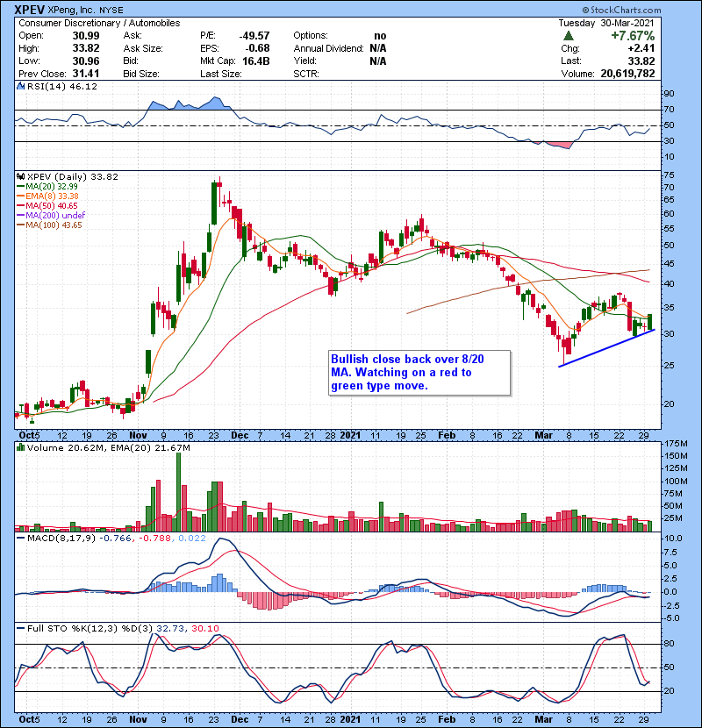Click the tallest green volume bar in November
This screenshot has height=728, width=702.
pos(179,492)
